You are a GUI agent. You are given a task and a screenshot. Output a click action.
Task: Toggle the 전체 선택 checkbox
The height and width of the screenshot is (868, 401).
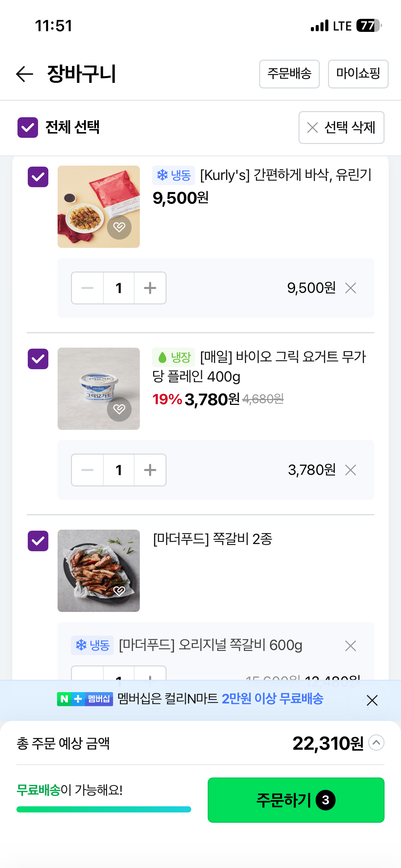coord(28,128)
